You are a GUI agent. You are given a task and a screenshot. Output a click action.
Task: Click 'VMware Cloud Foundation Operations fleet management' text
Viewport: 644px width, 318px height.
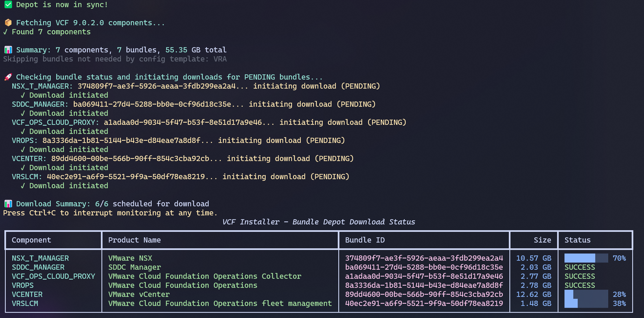tap(220, 303)
